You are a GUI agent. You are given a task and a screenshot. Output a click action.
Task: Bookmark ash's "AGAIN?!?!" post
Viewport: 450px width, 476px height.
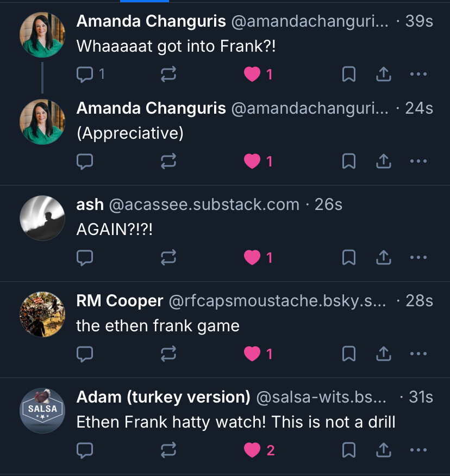click(348, 257)
